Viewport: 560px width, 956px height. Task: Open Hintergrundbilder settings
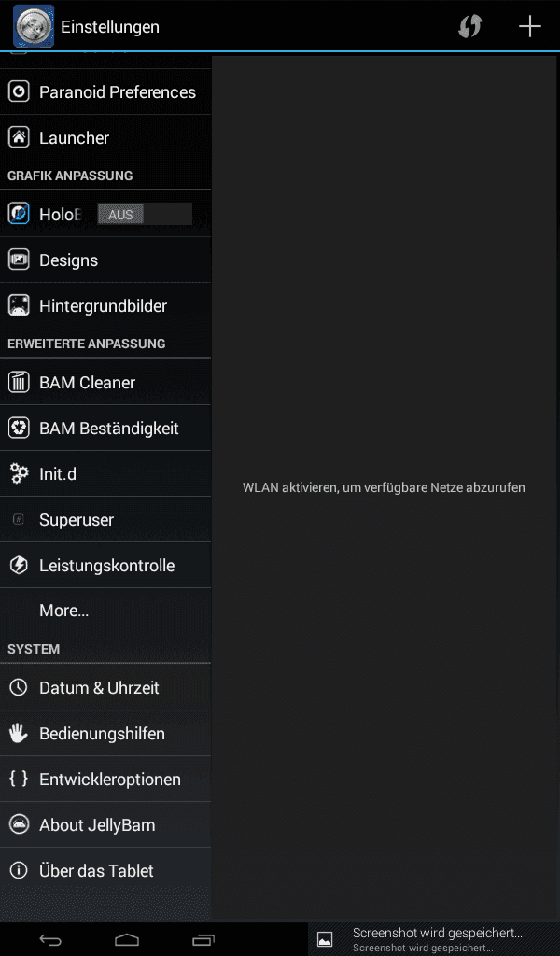pos(105,305)
